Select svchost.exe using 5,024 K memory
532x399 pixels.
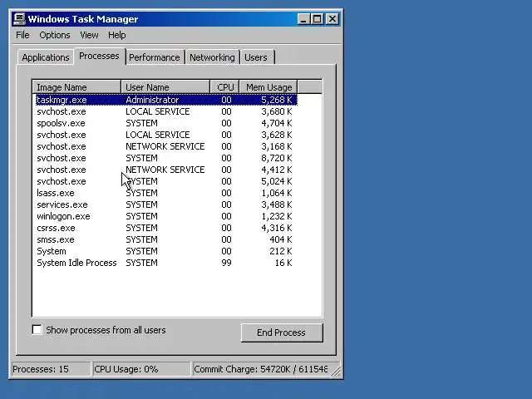166,181
